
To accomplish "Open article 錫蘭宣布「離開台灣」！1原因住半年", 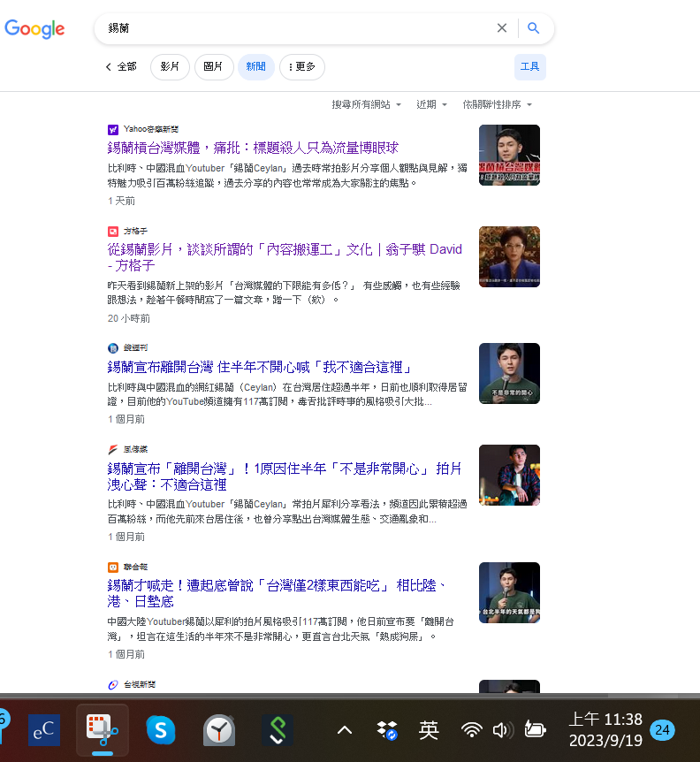I will pos(285,476).
